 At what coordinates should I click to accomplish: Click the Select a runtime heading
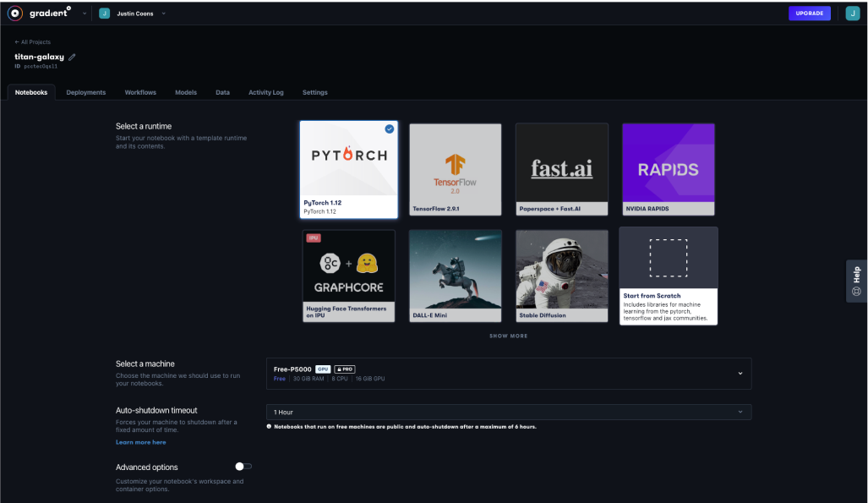(144, 126)
